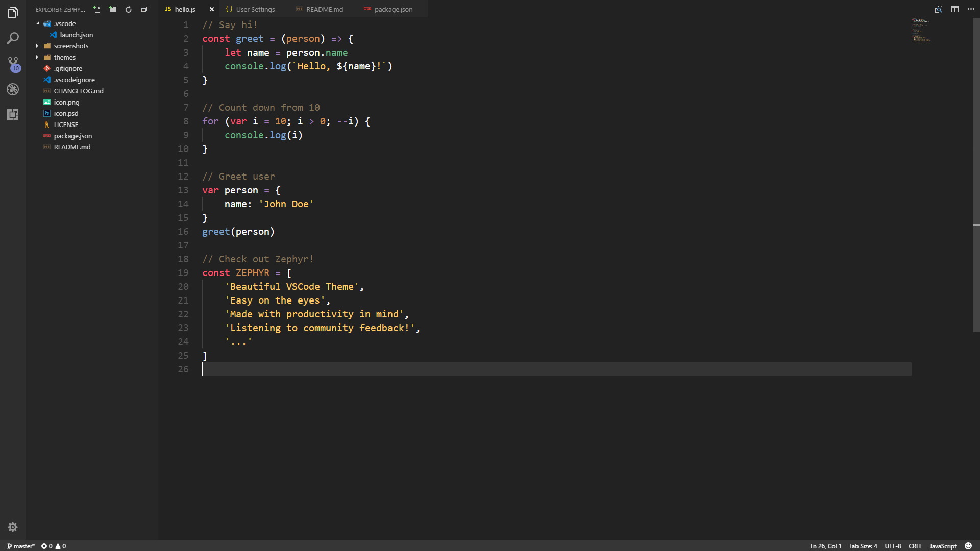980x551 pixels.
Task: Open the Manage gear icon
Action: (13, 527)
